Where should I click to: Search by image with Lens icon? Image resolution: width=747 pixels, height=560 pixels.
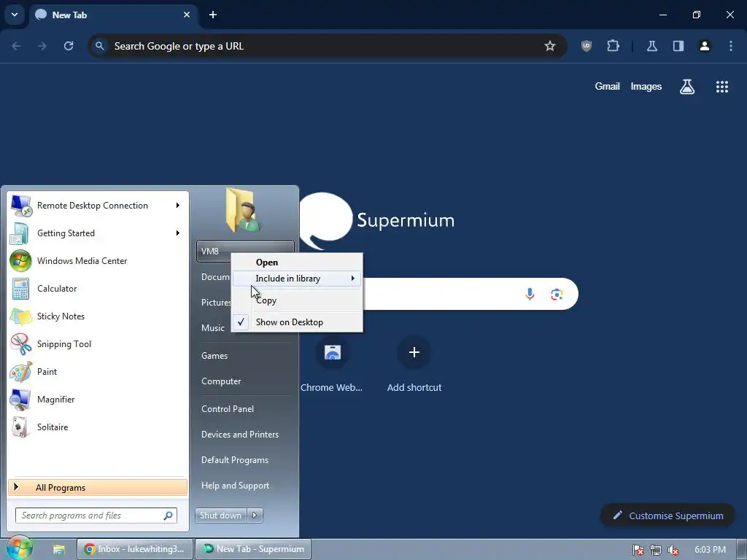point(557,295)
